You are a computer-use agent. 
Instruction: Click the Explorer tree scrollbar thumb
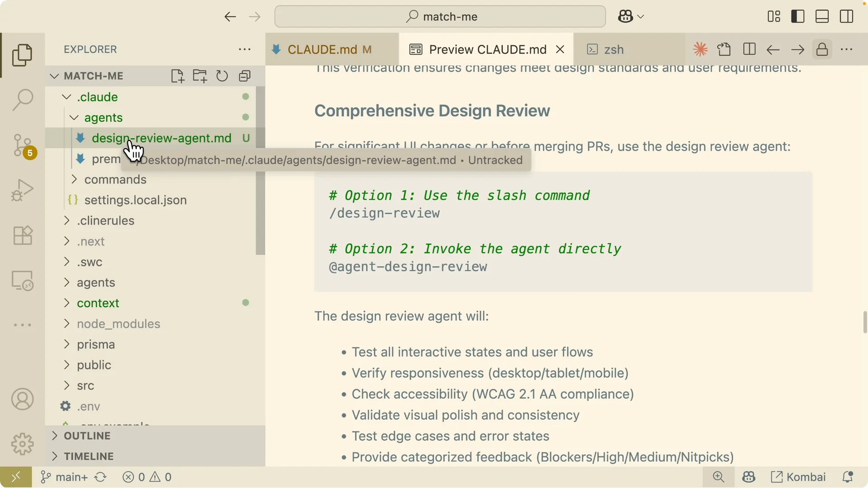tap(260, 171)
